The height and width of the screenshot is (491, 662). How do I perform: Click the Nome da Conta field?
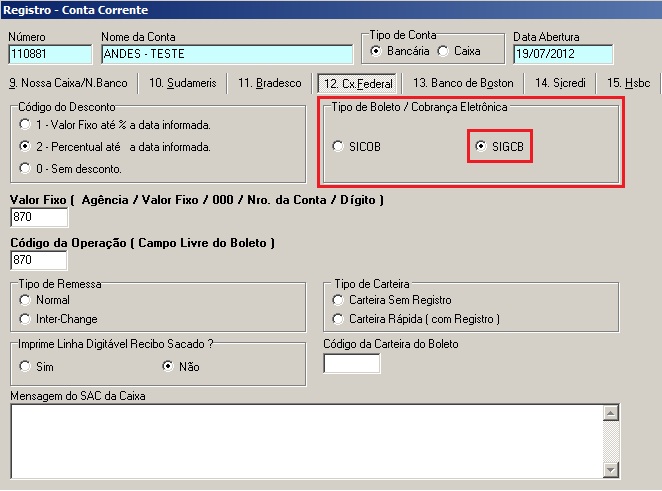tap(227, 54)
